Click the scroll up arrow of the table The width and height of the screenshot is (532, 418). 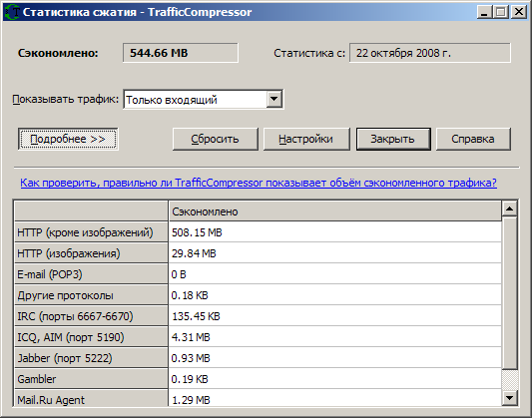coord(509,209)
